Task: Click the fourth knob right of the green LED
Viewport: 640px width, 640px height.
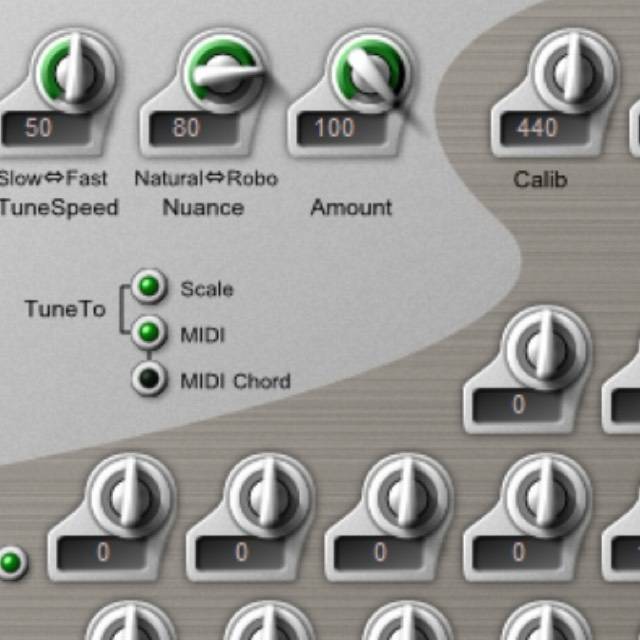Action: tap(547, 497)
